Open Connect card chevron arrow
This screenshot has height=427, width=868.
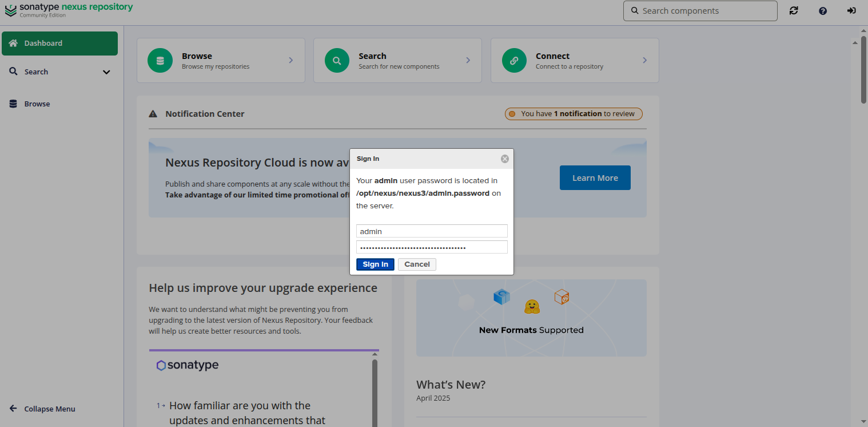644,61
